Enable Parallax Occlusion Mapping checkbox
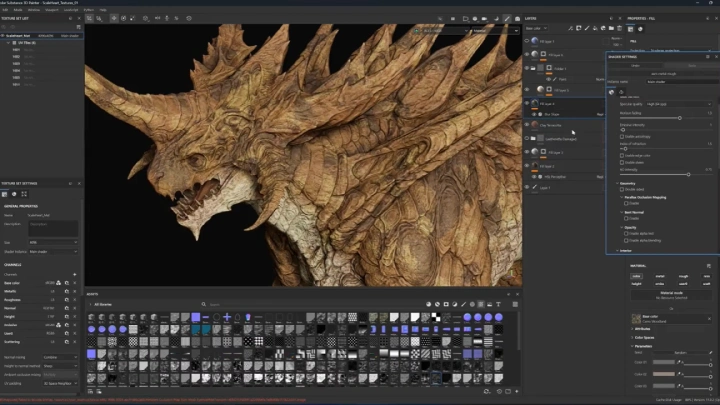The height and width of the screenshot is (405, 720). (x=626, y=203)
